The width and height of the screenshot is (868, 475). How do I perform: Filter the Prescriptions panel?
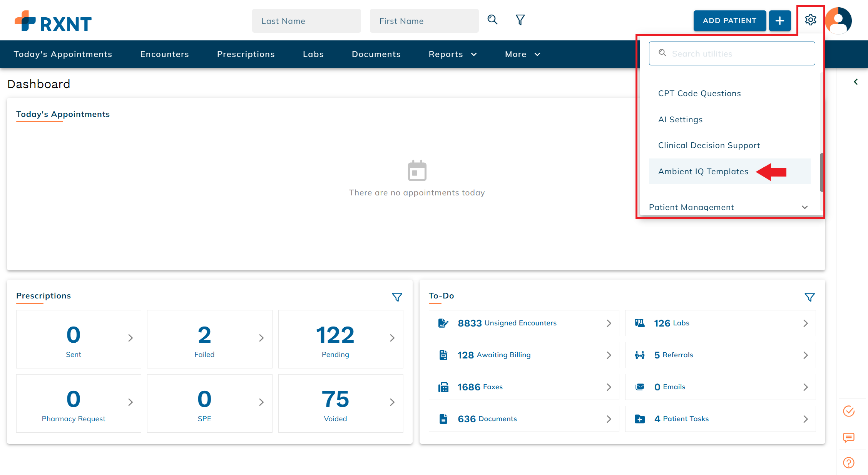point(397,297)
